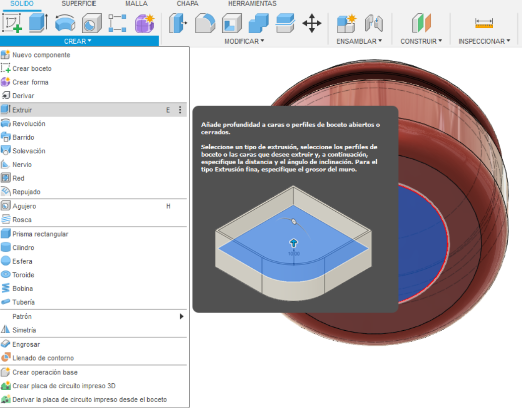Create a Cilindro primitive

pyautogui.click(x=94, y=248)
